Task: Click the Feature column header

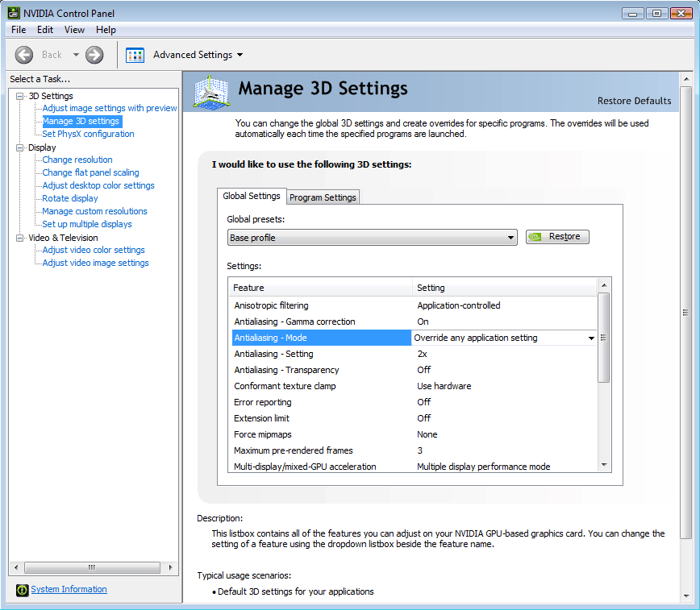Action: click(320, 288)
